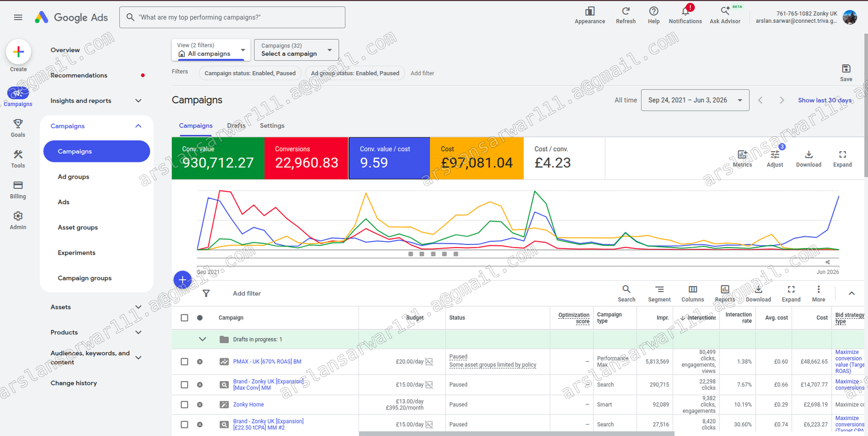Select all campaigns header checkbox
868x436 pixels.
point(184,318)
